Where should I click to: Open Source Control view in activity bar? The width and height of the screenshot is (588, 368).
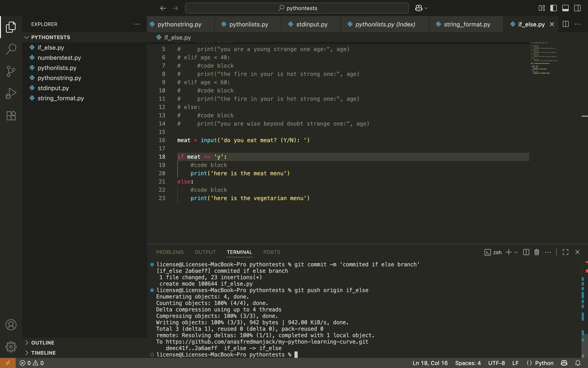[11, 71]
